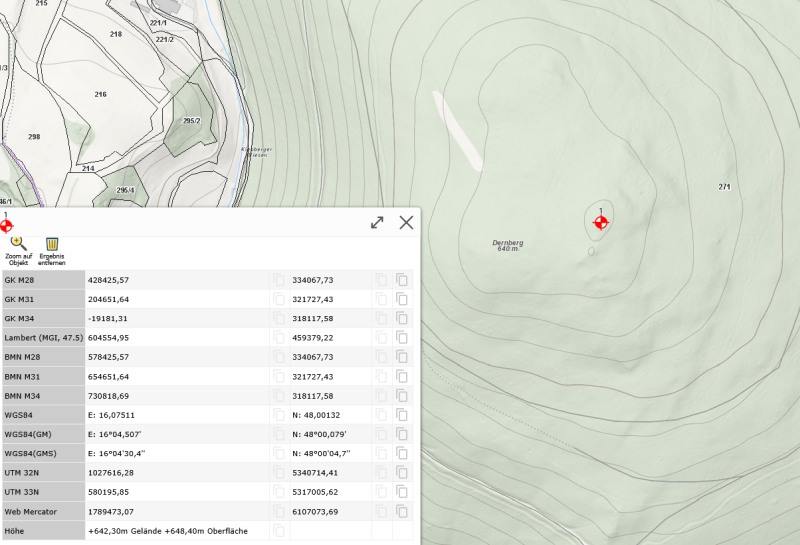
Task: Copy both coordinates of the Lambert row
Action: [x=402, y=338]
